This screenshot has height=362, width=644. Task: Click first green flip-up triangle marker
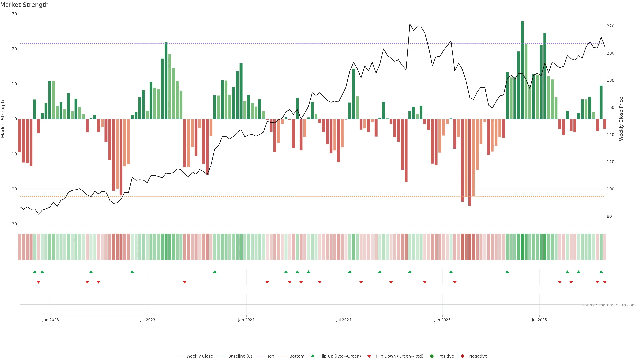(x=35, y=272)
